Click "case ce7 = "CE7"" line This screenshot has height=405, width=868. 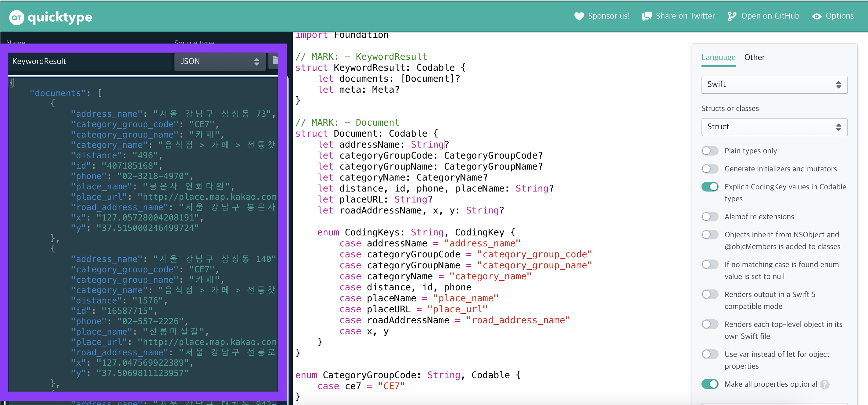(x=361, y=386)
